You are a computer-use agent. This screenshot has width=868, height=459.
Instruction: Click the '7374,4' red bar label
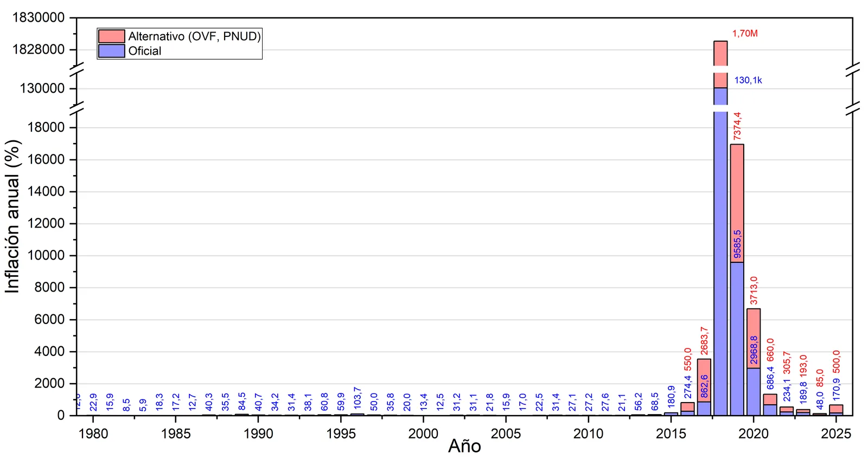[x=737, y=126]
